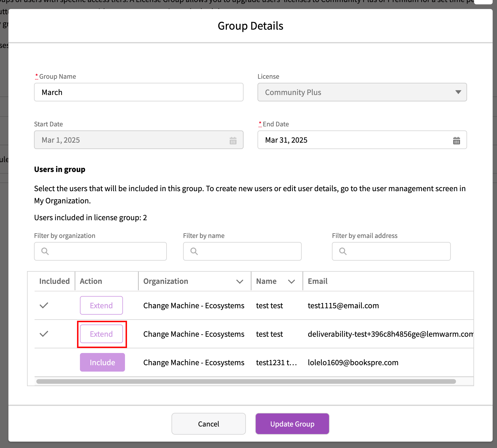Click the name filter search icon
This screenshot has height=448, width=497.
tap(194, 251)
